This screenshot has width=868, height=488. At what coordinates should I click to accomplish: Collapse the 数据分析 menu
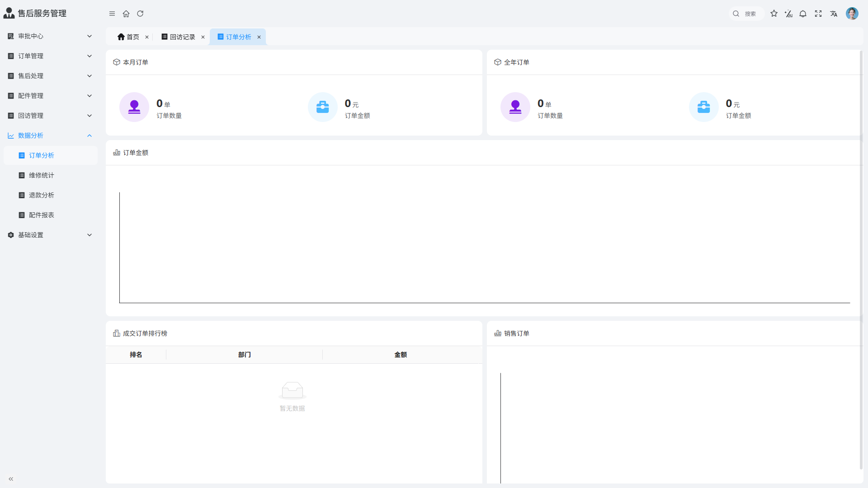(50, 136)
